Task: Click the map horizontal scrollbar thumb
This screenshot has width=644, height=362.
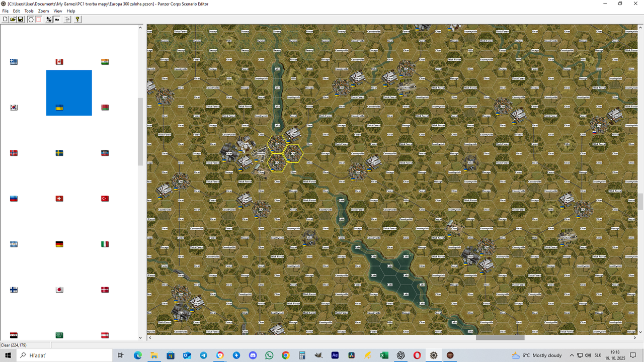Action: 500,338
